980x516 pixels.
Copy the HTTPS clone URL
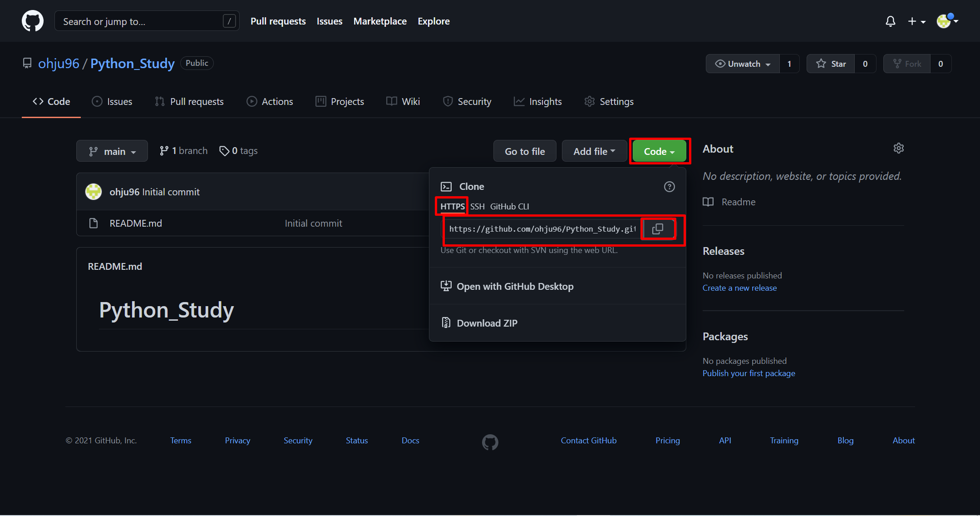point(657,229)
